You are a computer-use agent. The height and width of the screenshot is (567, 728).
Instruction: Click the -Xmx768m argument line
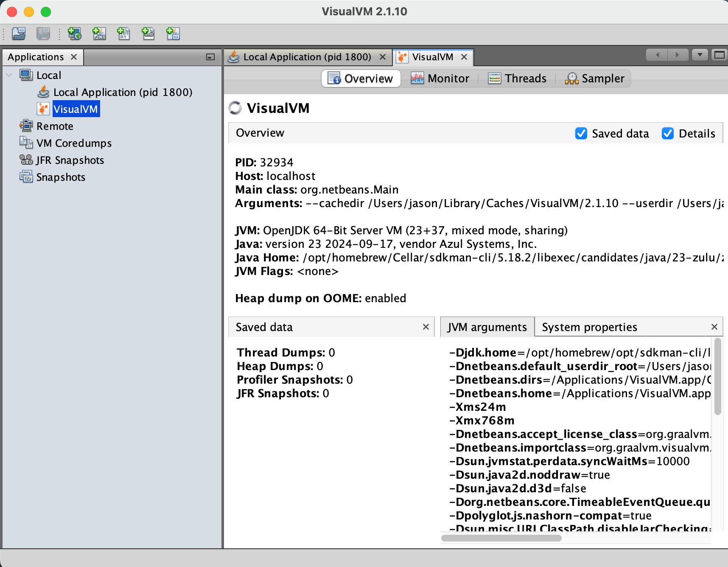point(482,421)
